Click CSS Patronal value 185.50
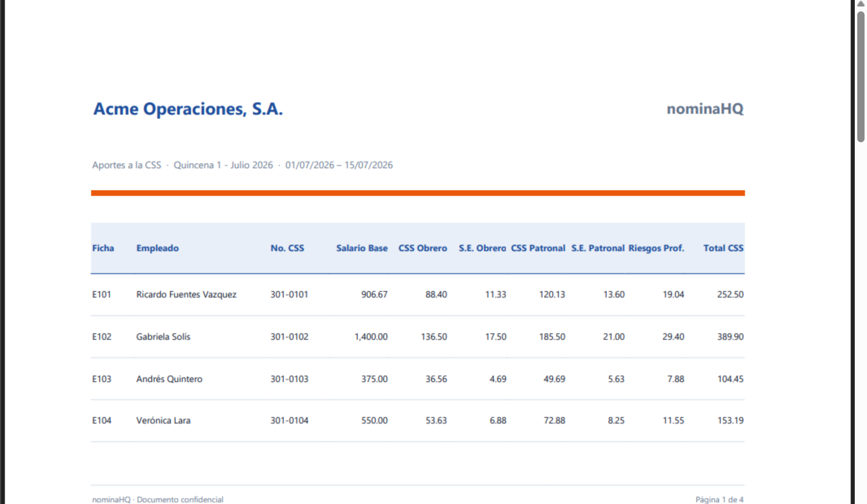The image size is (867, 504). [x=552, y=337]
